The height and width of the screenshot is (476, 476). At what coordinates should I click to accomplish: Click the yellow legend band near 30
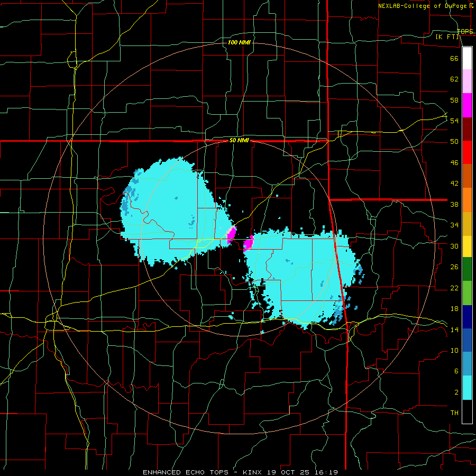(x=467, y=246)
